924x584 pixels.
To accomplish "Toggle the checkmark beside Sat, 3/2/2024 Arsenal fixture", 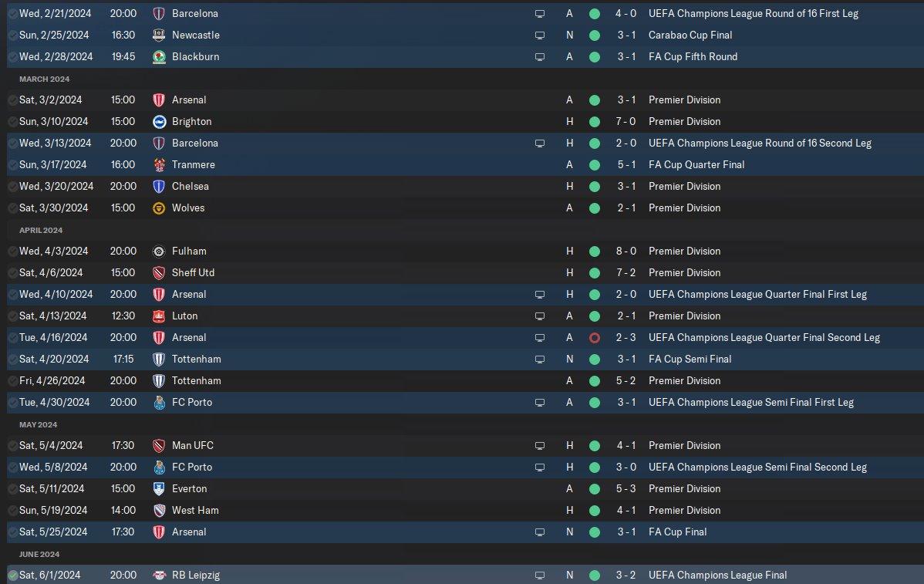I will click(x=13, y=100).
